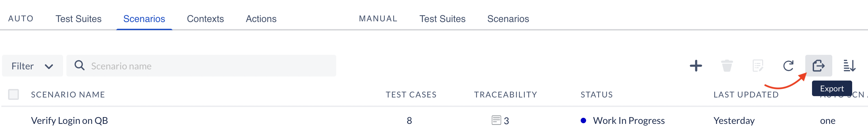This screenshot has width=868, height=132.
Task: Toggle the select-all scenarios checkbox
Action: pos(13,94)
